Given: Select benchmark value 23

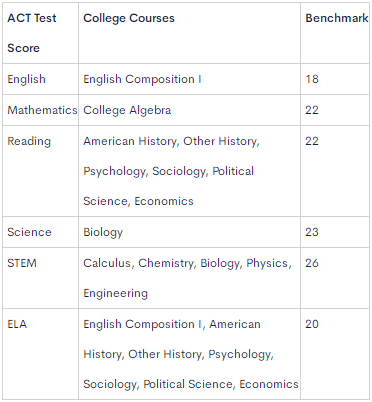Looking at the screenshot, I should pos(312,232).
